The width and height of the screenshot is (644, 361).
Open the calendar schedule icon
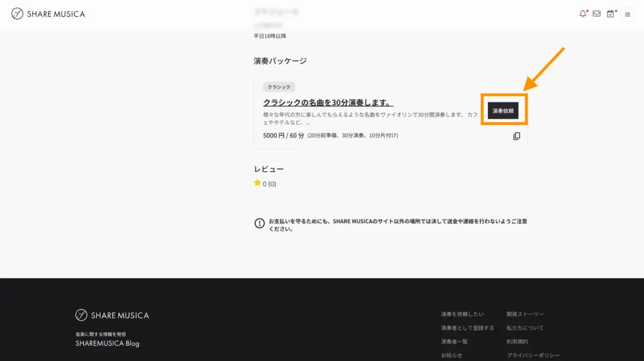[610, 14]
